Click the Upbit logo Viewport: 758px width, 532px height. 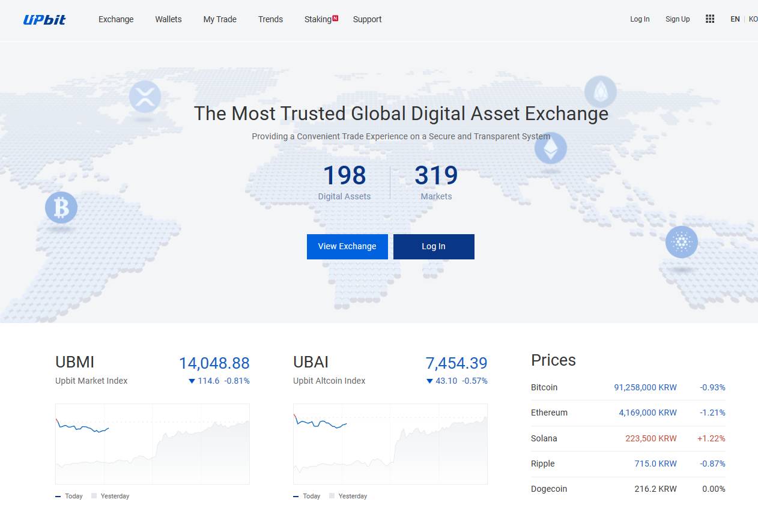(44, 19)
